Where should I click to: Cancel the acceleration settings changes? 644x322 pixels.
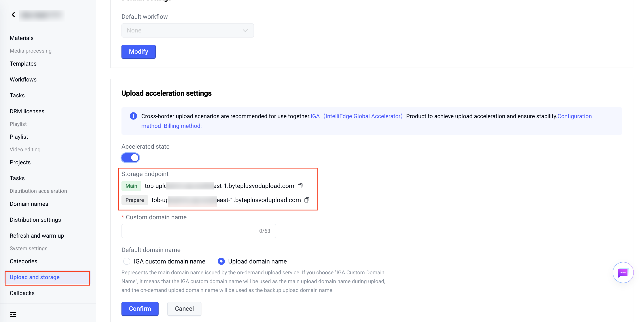coord(184,309)
